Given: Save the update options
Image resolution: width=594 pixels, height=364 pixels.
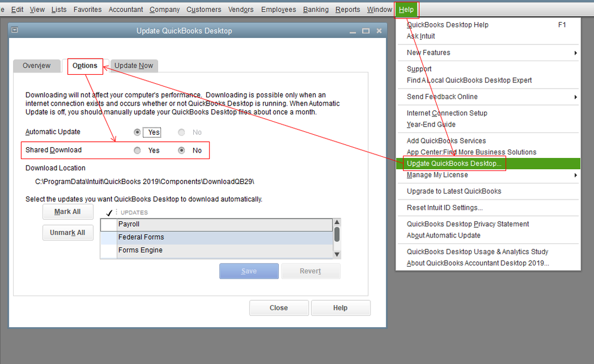Looking at the screenshot, I should click(249, 271).
